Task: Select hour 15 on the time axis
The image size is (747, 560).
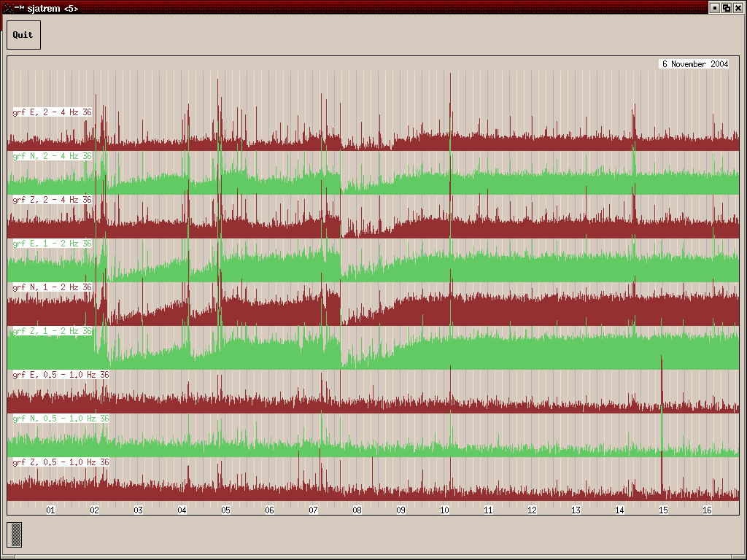Action: point(663,510)
